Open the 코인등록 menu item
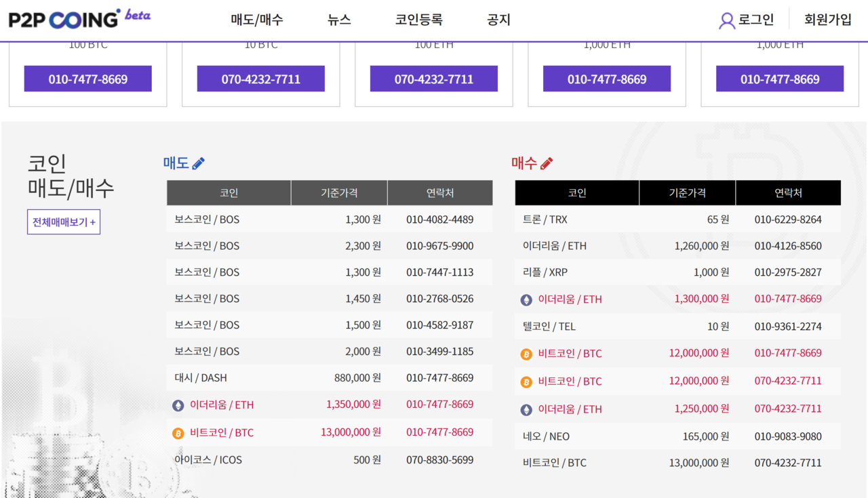 pyautogui.click(x=419, y=20)
